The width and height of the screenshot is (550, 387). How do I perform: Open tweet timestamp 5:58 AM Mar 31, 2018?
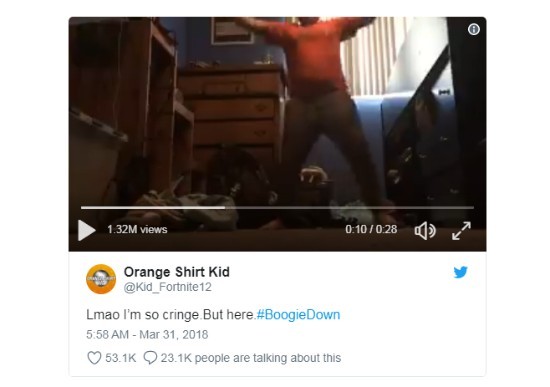pyautogui.click(x=147, y=334)
